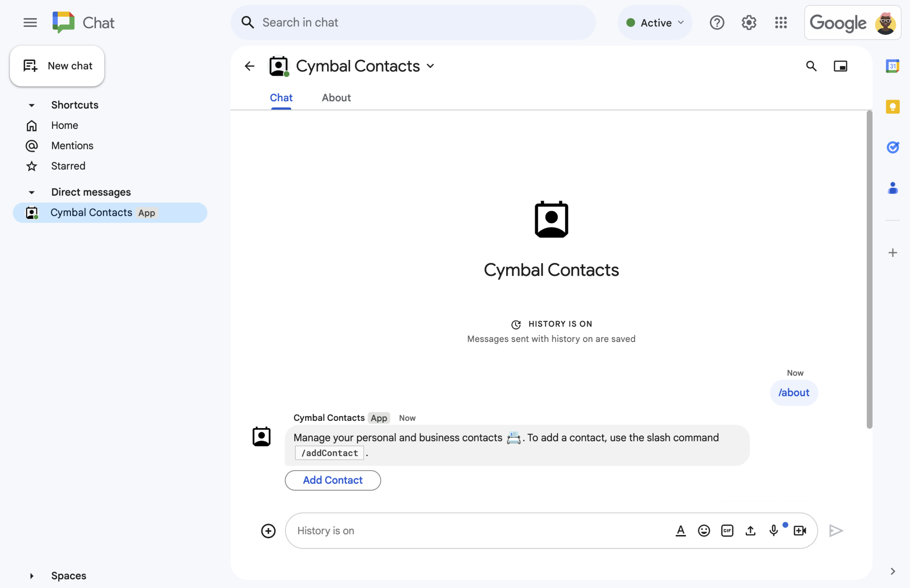Screen dimensions: 910x588
Task: Click the Add Contact button
Action: pos(332,480)
